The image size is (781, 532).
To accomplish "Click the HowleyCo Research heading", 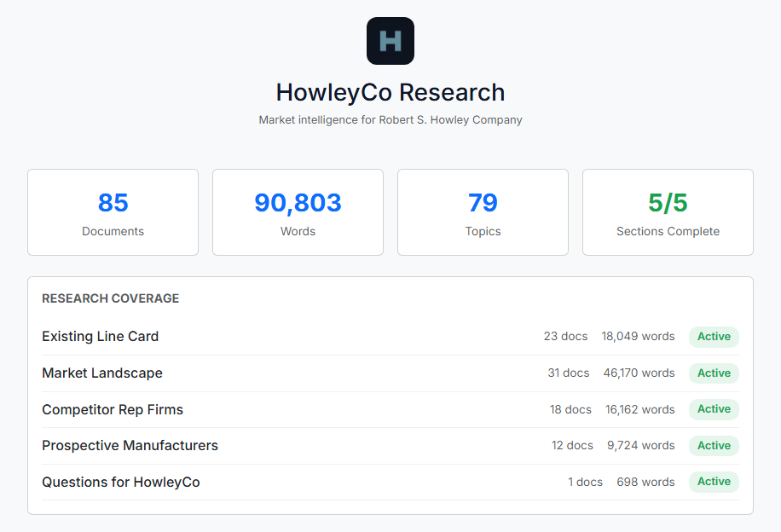I will tap(390, 92).
